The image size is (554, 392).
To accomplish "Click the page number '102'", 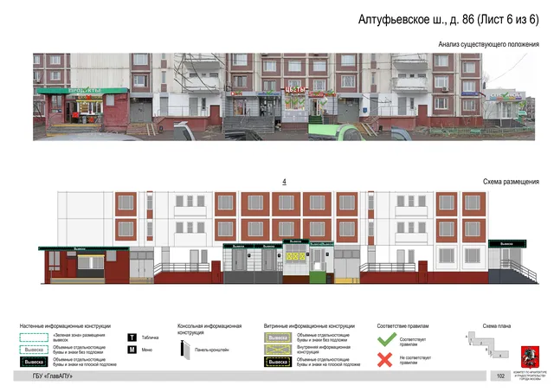I will click(x=500, y=376).
